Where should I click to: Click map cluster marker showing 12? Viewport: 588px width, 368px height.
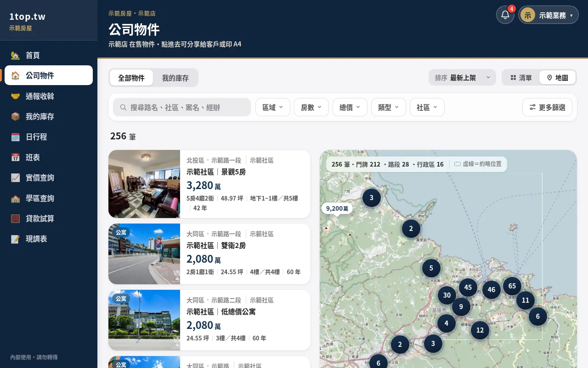pos(480,330)
